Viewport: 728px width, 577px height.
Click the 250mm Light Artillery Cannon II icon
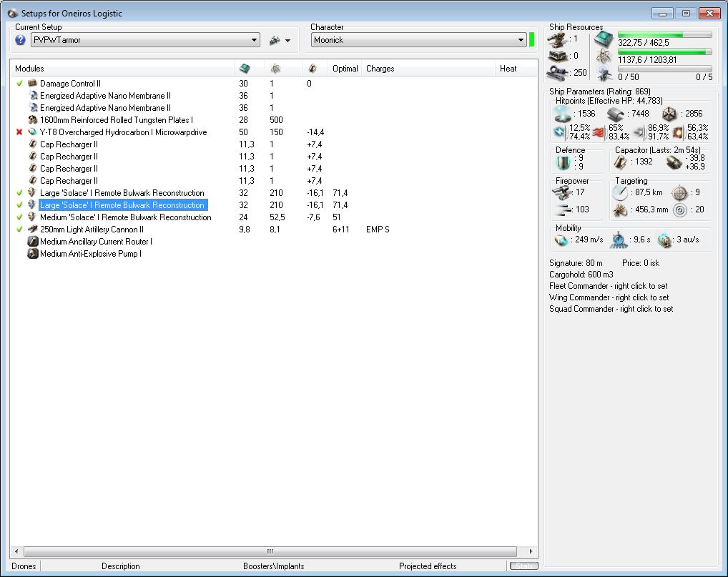coord(32,229)
